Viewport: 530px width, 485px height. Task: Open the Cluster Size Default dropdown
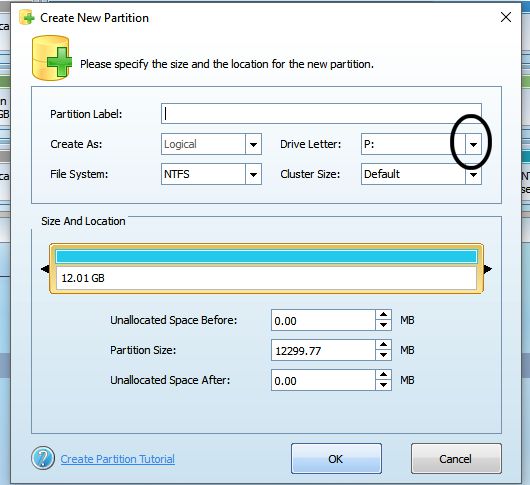pyautogui.click(x=473, y=174)
